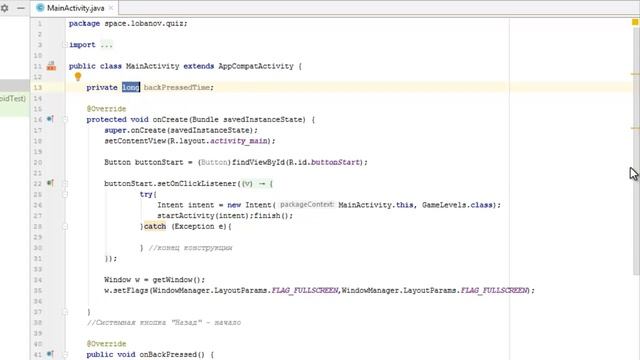Click 'super' on line 17
This screenshot has width=640, height=360.
coord(115,130)
